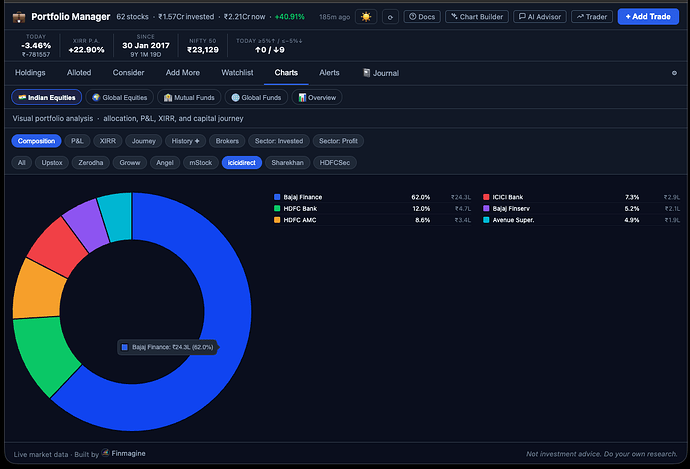
Task: Toggle the sun light-mode theme button
Action: pyautogui.click(x=366, y=17)
